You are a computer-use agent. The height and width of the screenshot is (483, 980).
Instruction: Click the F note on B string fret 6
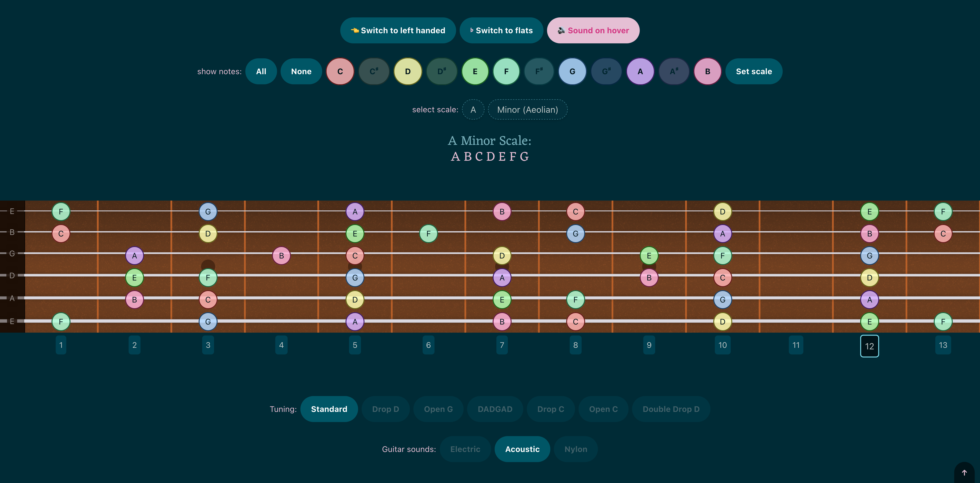pyautogui.click(x=428, y=234)
